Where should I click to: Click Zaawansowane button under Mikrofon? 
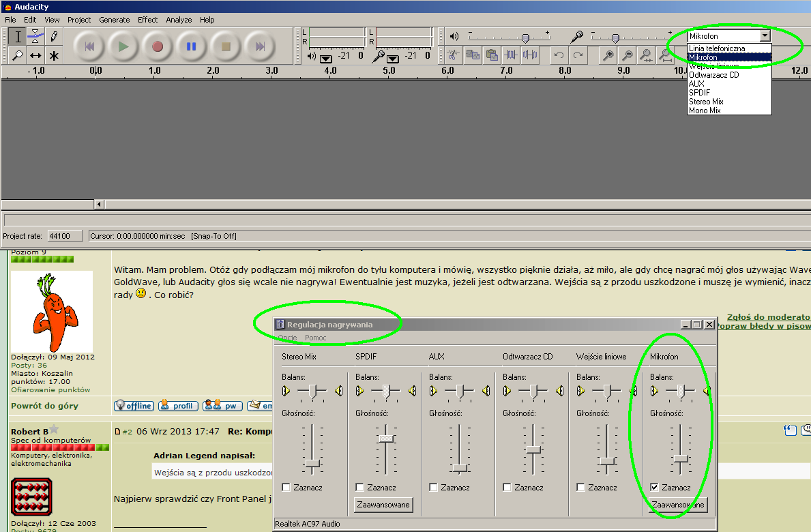click(677, 505)
